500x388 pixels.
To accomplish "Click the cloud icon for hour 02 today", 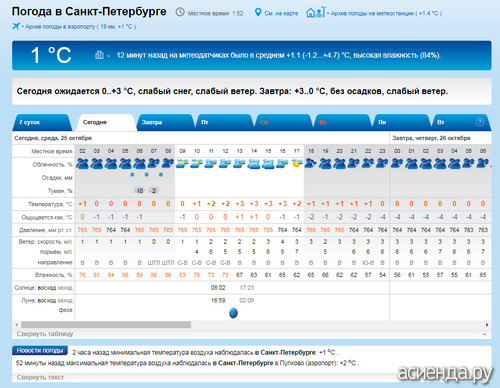I will (x=82, y=164).
